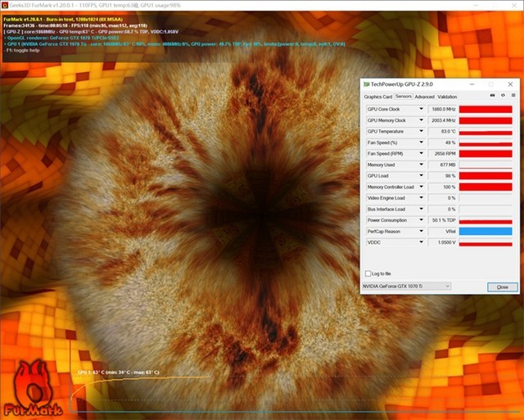The image size is (524, 420).
Task: Open the Power Consumption sensor dropdown
Action: [x=421, y=220]
